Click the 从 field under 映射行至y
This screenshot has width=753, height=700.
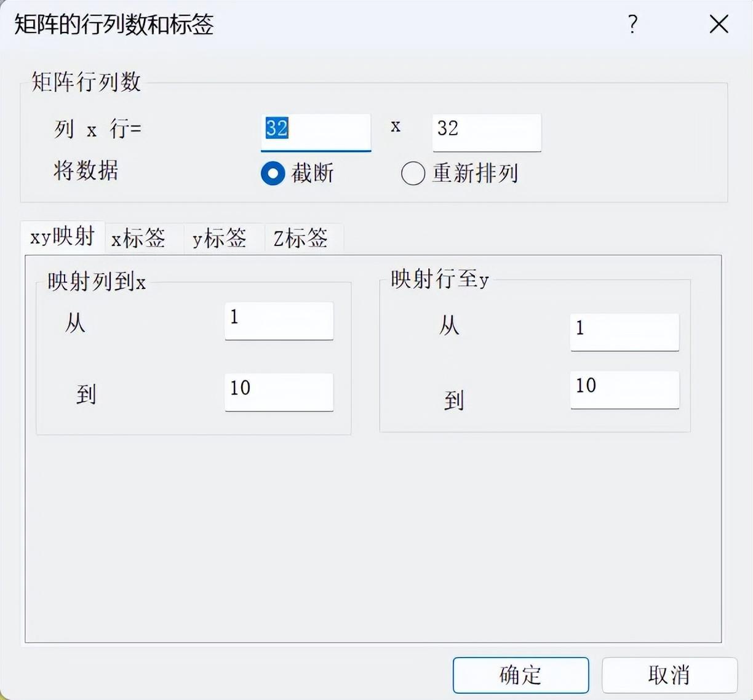click(624, 332)
